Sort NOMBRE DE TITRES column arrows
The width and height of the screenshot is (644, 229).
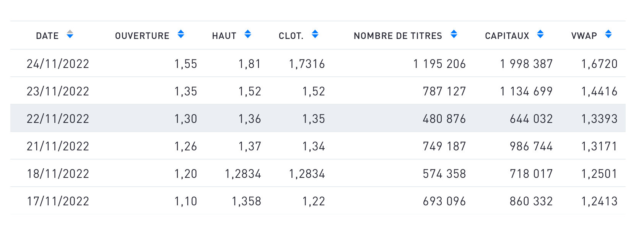(454, 34)
